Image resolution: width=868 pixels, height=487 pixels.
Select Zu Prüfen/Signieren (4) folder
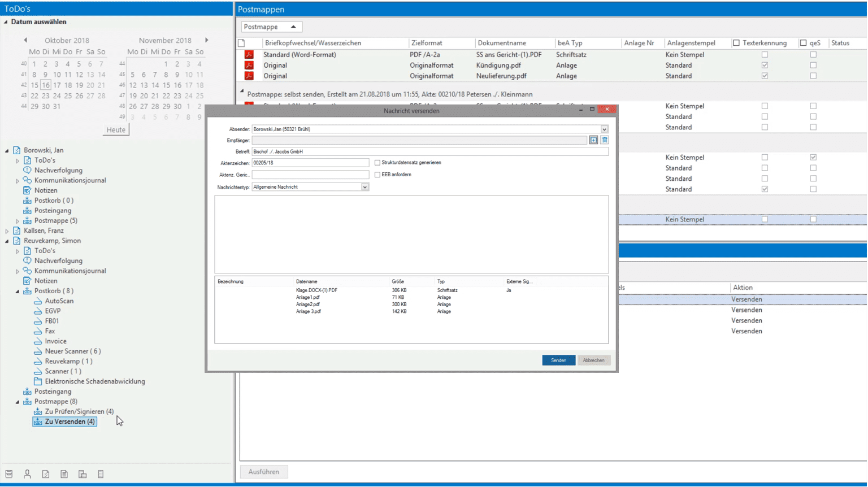(79, 411)
